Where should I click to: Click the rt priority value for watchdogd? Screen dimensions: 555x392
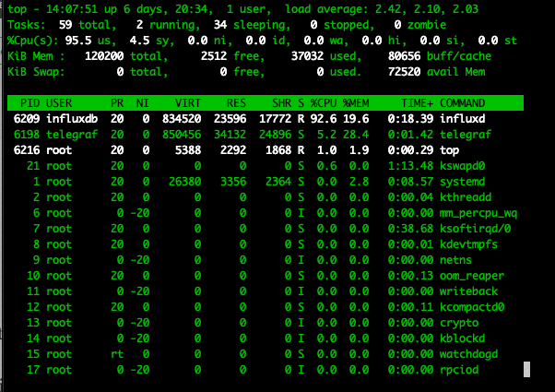point(117,354)
